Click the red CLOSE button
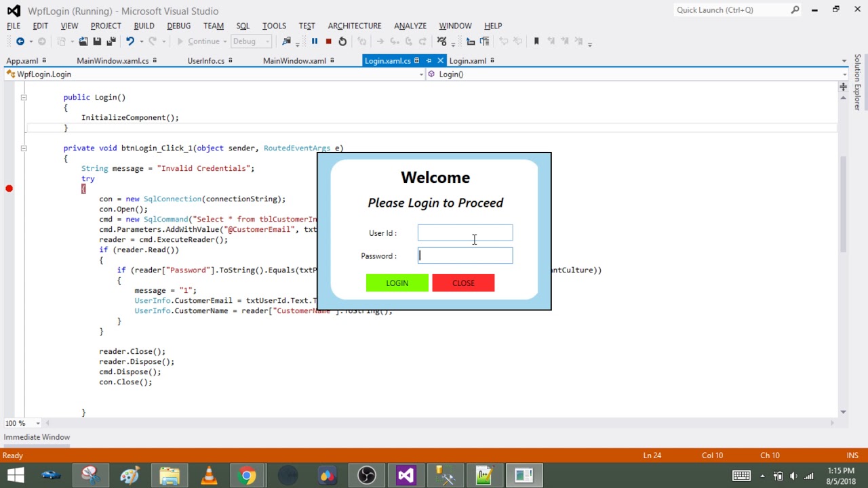Image resolution: width=868 pixels, height=488 pixels. coord(463,283)
